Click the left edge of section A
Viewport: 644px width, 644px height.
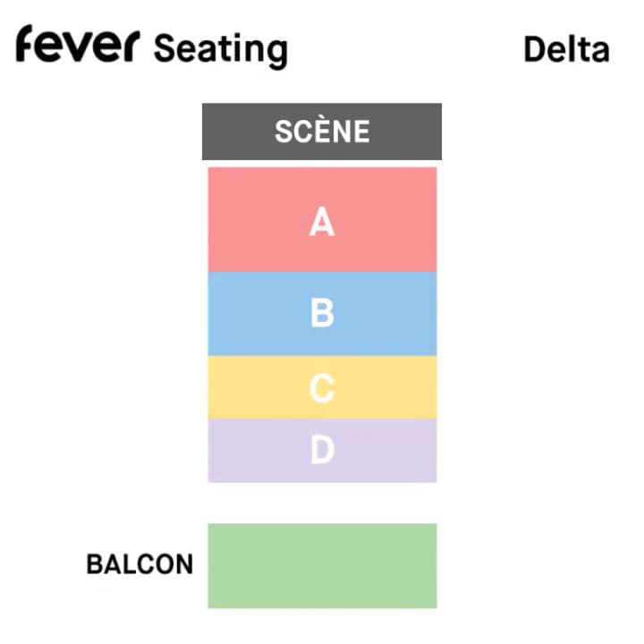click(x=212, y=219)
